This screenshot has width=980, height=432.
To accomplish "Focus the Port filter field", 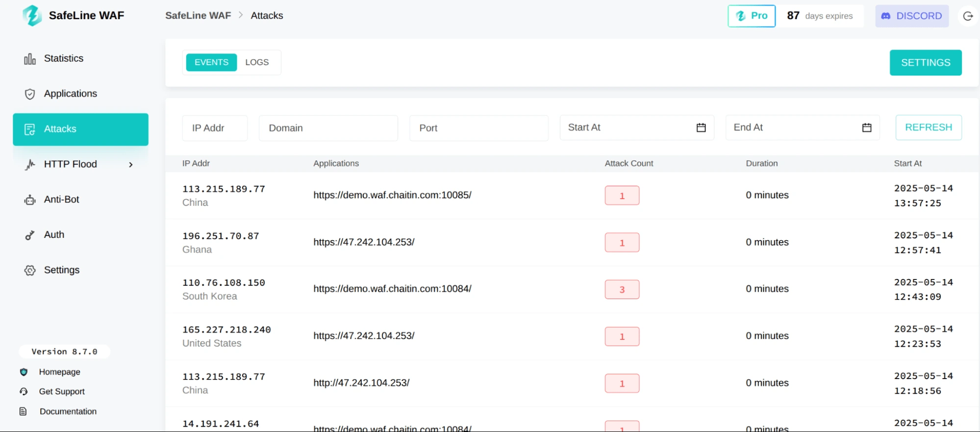I will point(478,128).
